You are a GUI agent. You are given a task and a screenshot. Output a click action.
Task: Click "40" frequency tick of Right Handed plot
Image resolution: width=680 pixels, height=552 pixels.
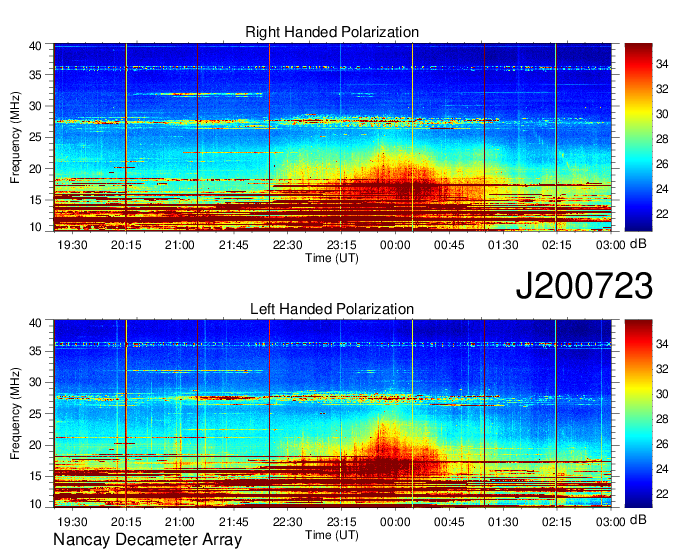36,46
